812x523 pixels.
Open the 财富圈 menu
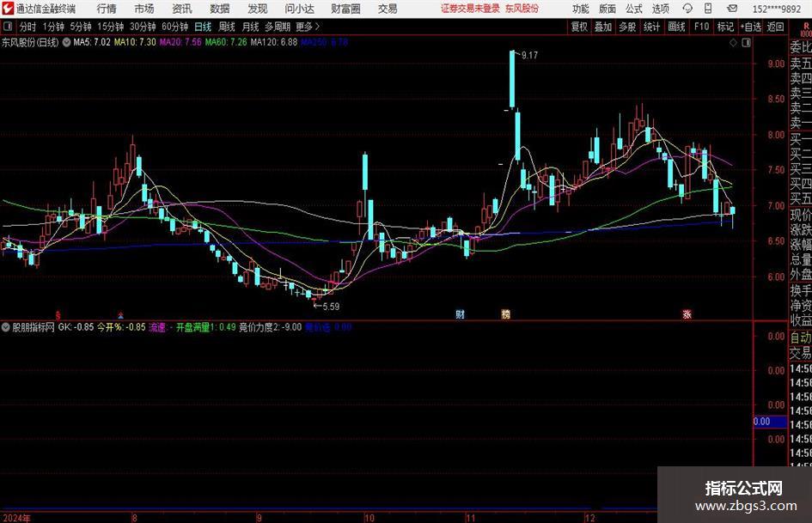pos(345,9)
